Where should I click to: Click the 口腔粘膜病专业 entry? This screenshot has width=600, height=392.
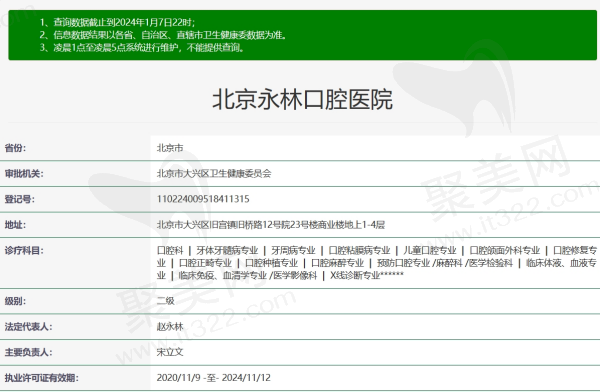point(359,251)
